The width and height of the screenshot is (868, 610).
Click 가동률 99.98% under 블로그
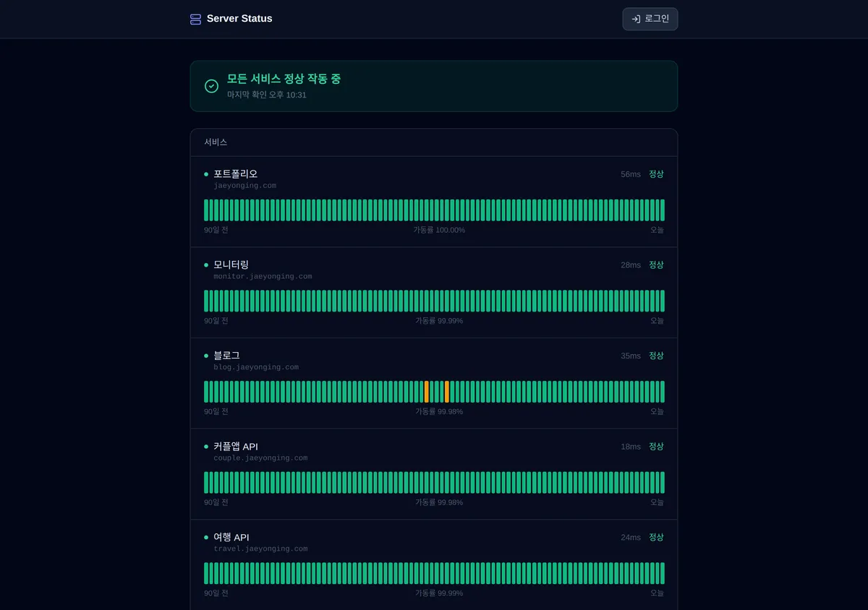439,411
